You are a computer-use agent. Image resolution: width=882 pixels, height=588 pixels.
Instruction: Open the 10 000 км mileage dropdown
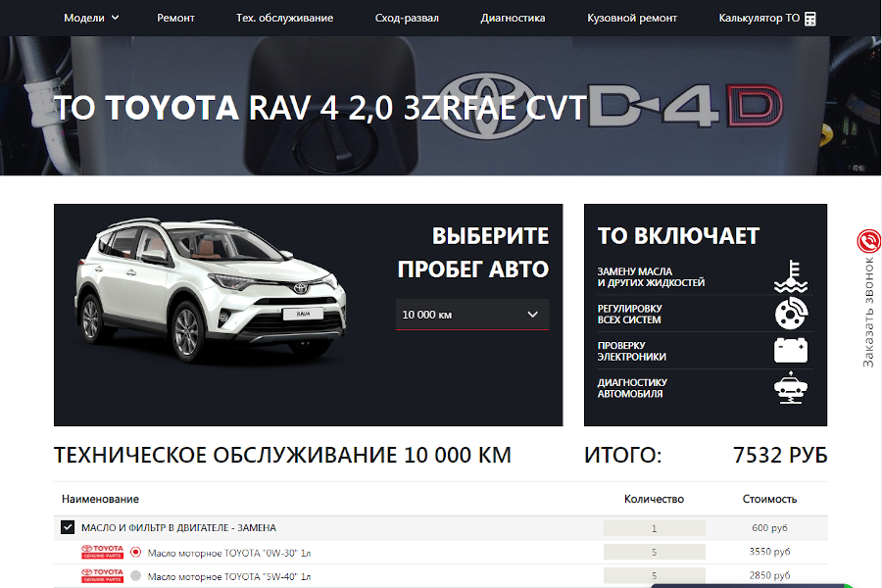pos(471,315)
